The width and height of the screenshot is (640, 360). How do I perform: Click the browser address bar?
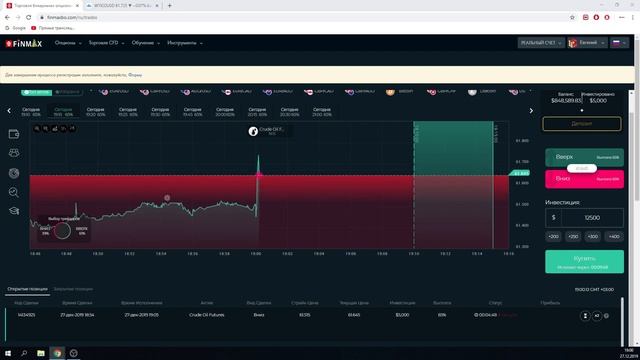click(x=302, y=18)
